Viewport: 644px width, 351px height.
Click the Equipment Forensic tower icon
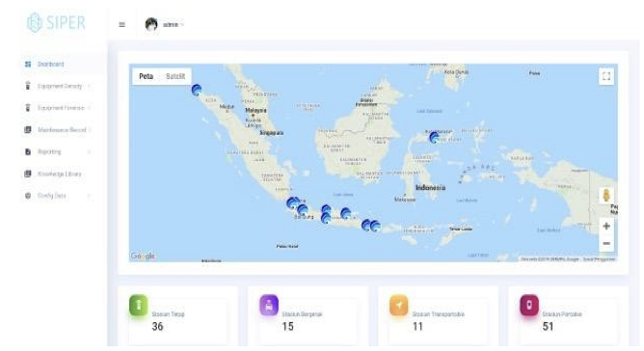(x=28, y=108)
